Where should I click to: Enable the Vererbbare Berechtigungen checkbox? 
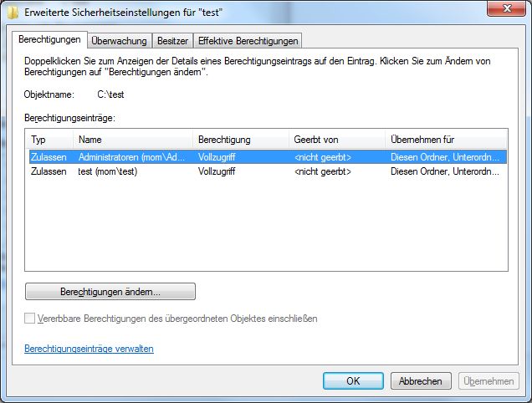(x=31, y=319)
